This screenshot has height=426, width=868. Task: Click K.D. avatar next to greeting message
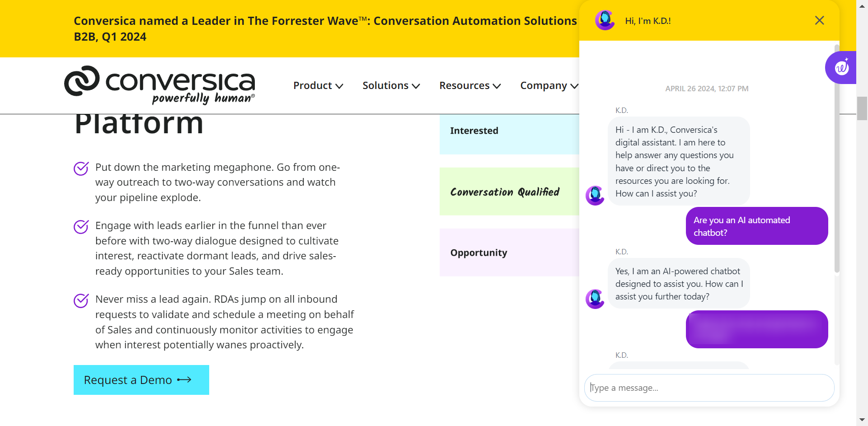click(x=595, y=195)
